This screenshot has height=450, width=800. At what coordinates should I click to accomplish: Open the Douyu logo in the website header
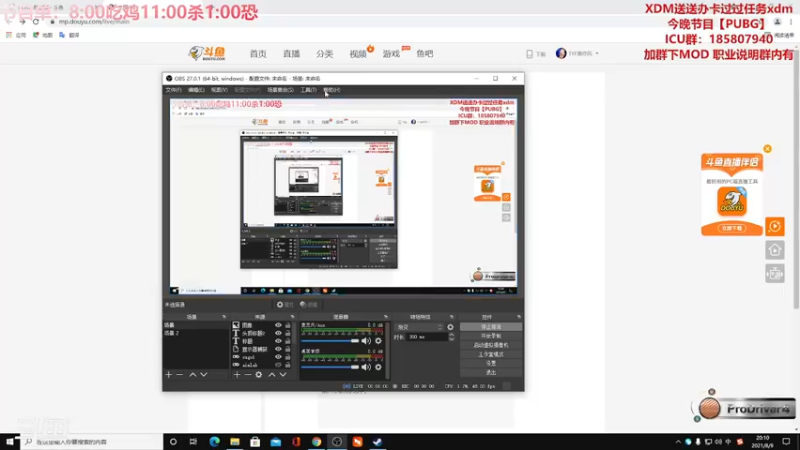click(x=207, y=53)
